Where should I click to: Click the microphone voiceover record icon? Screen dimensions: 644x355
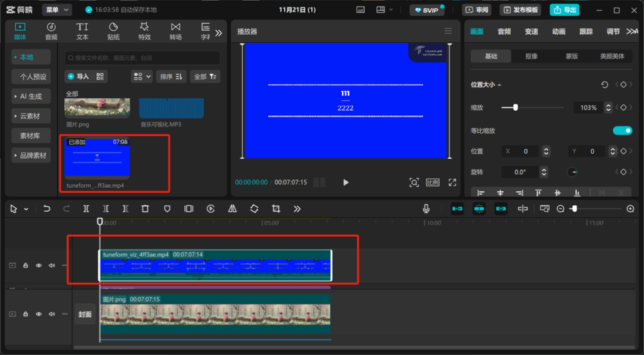coord(426,208)
